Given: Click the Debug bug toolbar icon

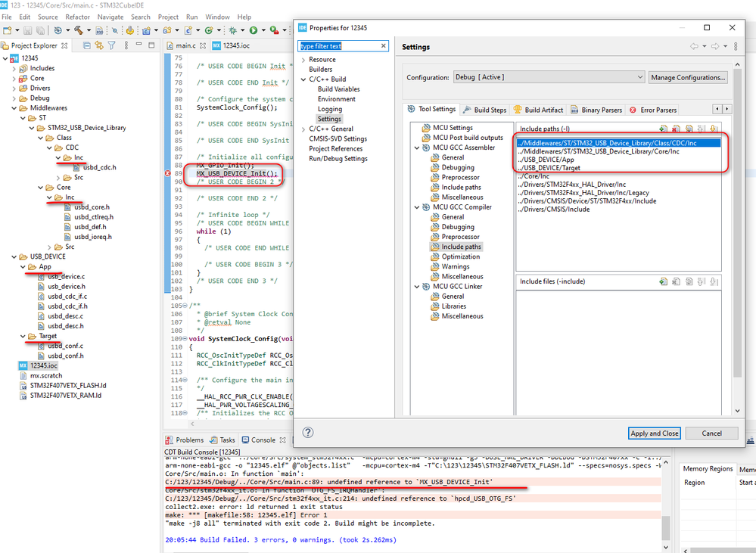Looking at the screenshot, I should [233, 30].
